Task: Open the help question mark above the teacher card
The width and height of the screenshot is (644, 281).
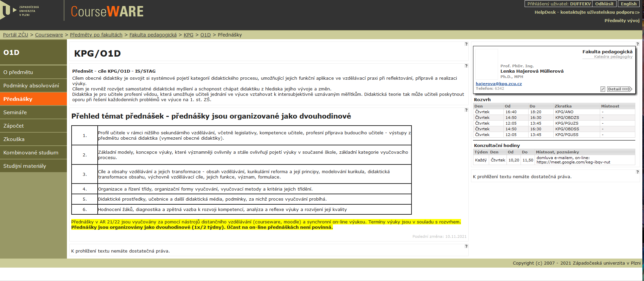Action: (637, 44)
